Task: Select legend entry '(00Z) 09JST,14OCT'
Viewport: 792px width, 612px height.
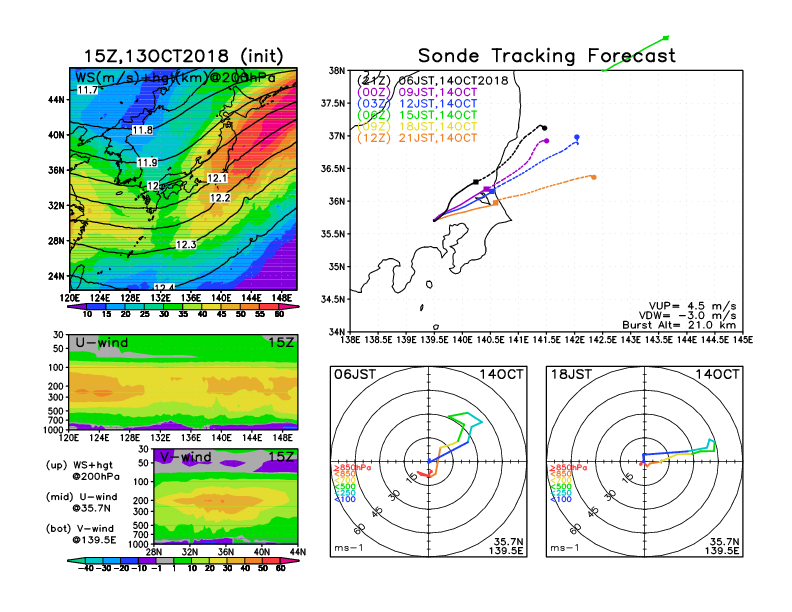Action: tap(417, 92)
